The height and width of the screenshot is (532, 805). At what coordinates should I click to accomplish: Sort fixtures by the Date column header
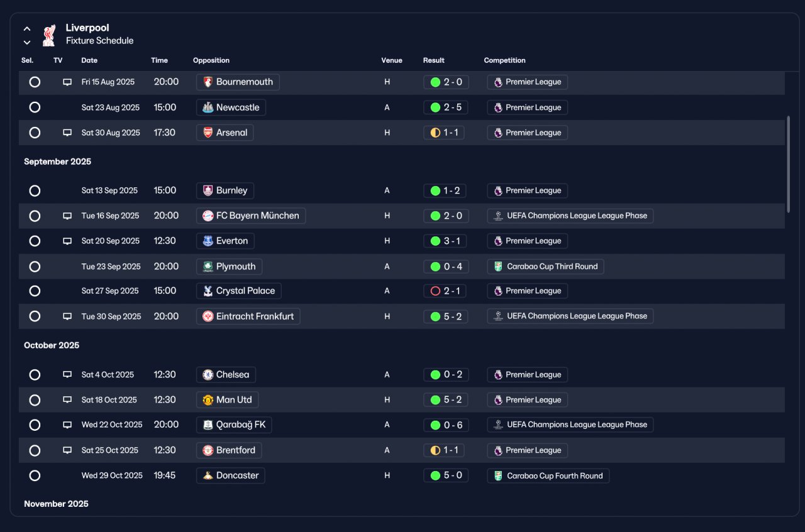coord(89,60)
